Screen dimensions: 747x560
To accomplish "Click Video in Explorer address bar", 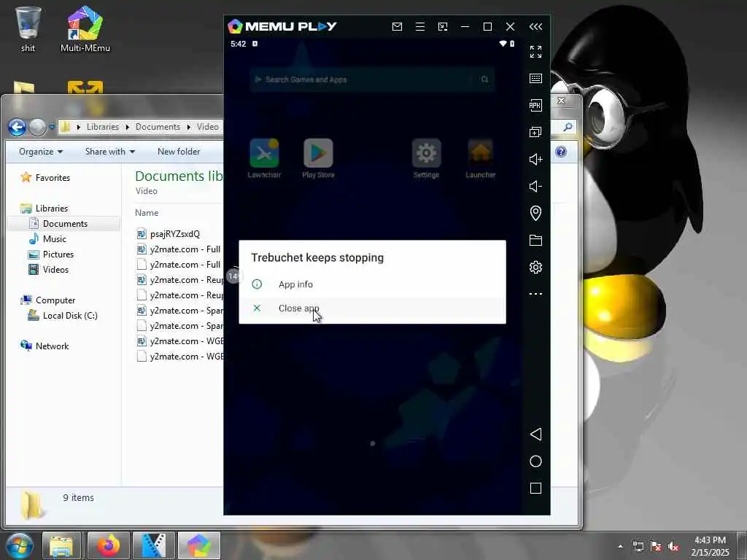I will 208,127.
